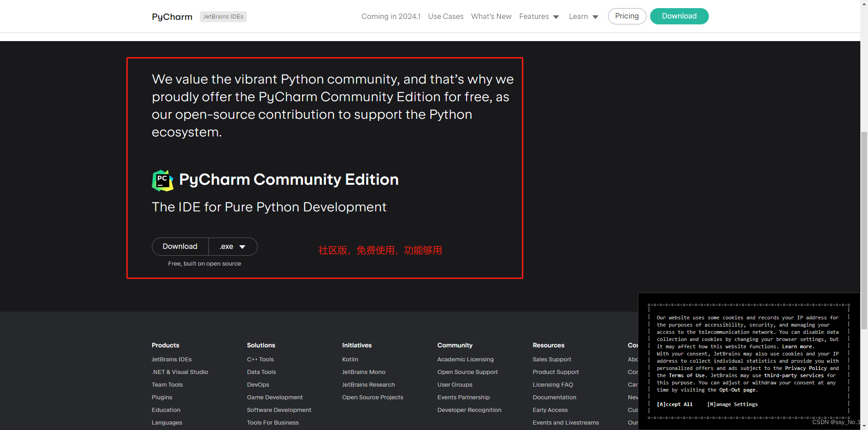The width and height of the screenshot is (868, 430).
Task: Open Product Support footer link
Action: [556, 372]
